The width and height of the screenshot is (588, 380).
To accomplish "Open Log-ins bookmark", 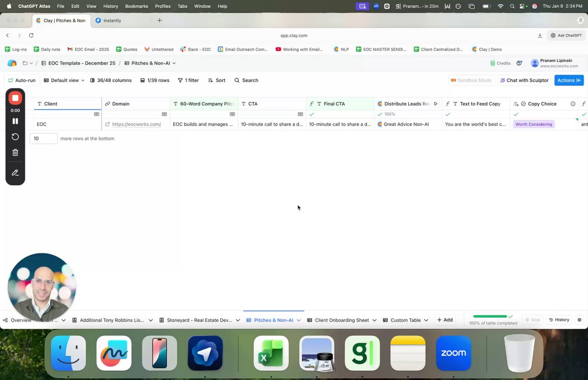I will pos(16,49).
